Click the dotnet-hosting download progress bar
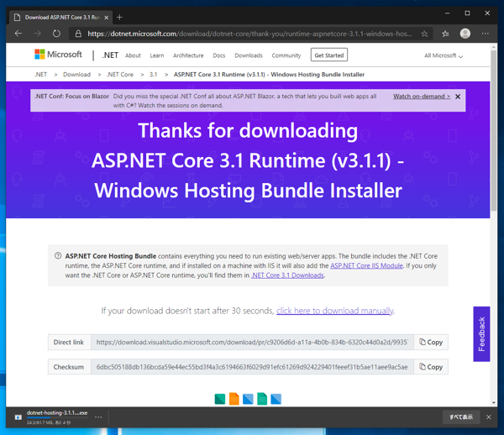The height and width of the screenshot is (435, 504). click(57, 417)
